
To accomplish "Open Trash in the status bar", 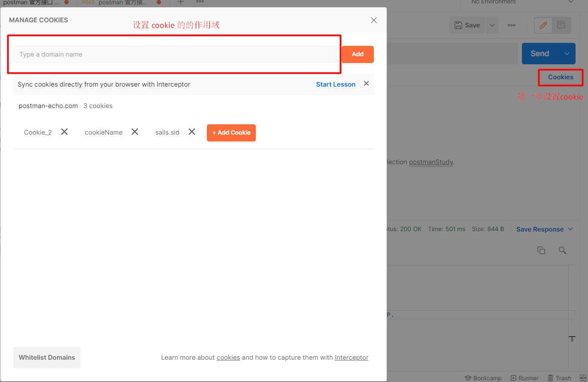I will [559, 378].
